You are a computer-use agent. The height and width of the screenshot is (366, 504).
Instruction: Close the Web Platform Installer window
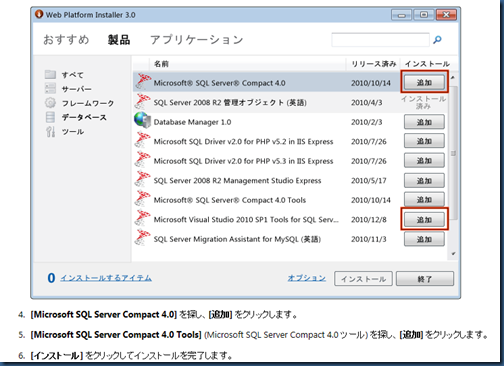(x=446, y=15)
